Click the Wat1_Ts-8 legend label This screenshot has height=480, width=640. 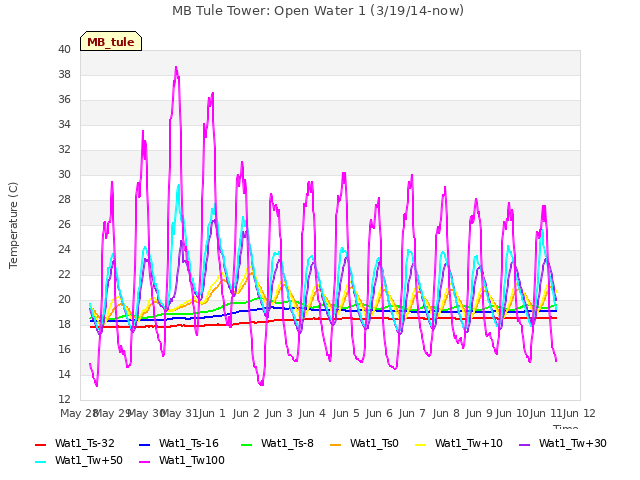[x=287, y=444]
